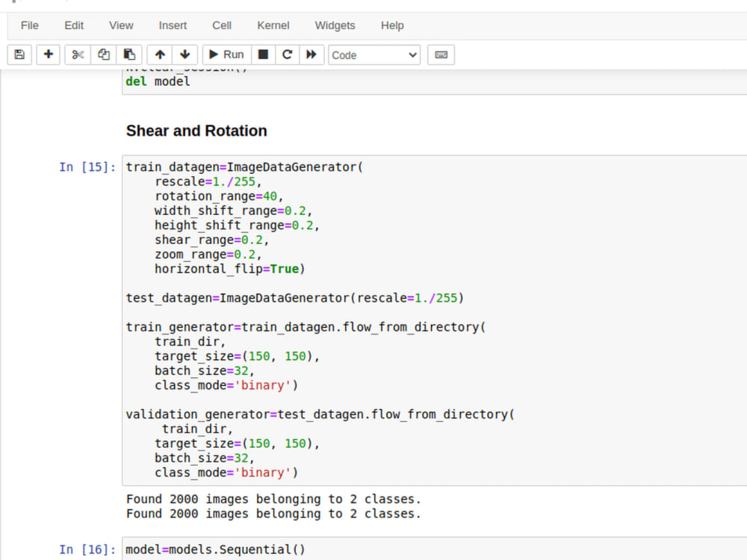Move the selected cell down
Screen dimensions: 747x560
coord(185,54)
